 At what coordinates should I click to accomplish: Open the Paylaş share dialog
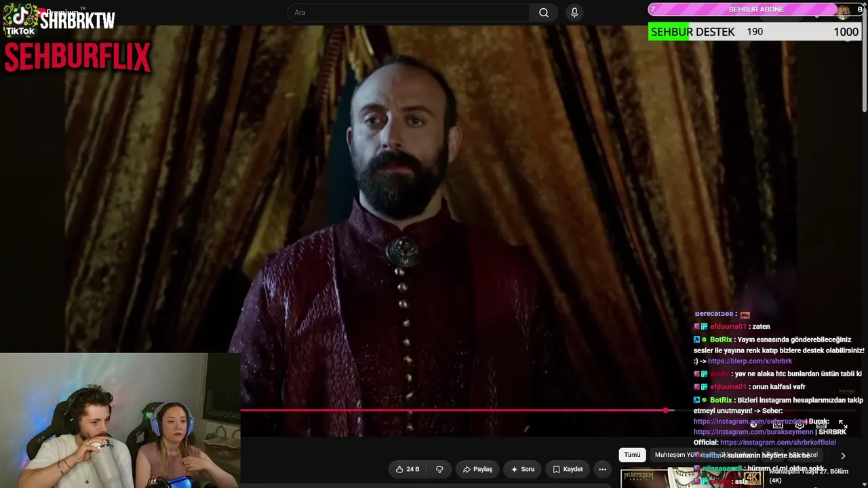click(x=477, y=469)
